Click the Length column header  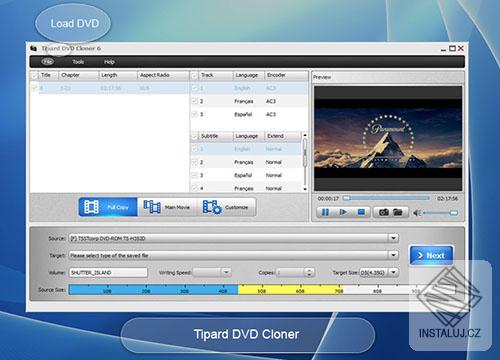tap(118, 75)
